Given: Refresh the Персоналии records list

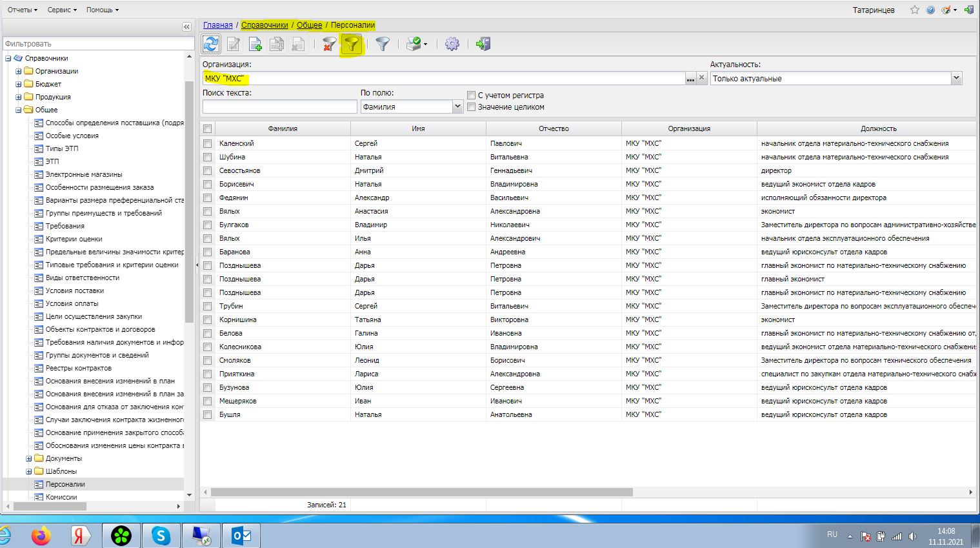Looking at the screenshot, I should pos(211,44).
